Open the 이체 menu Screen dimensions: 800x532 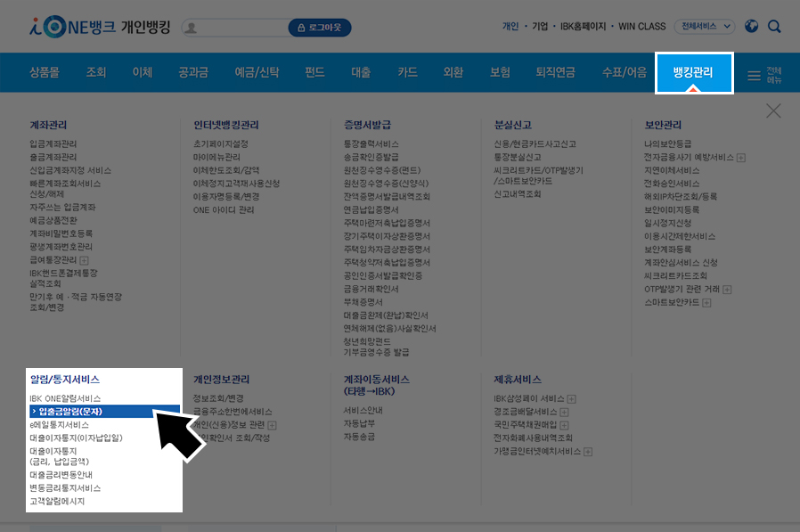point(143,72)
